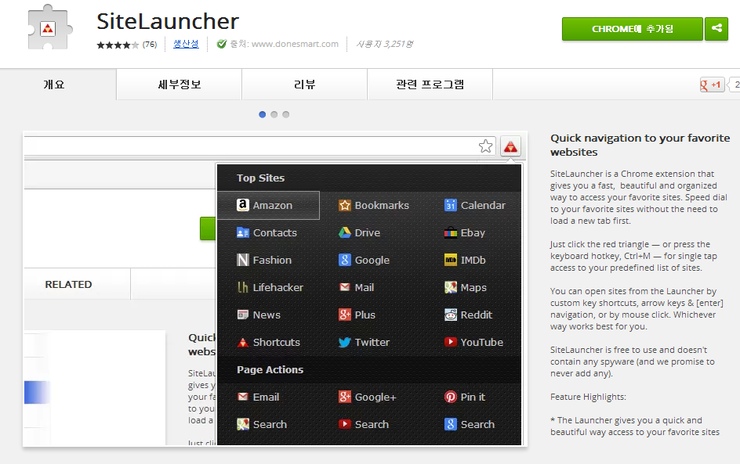Click the star rating under SiteLauncher title
Screen dimensions: 740x464
(118, 45)
